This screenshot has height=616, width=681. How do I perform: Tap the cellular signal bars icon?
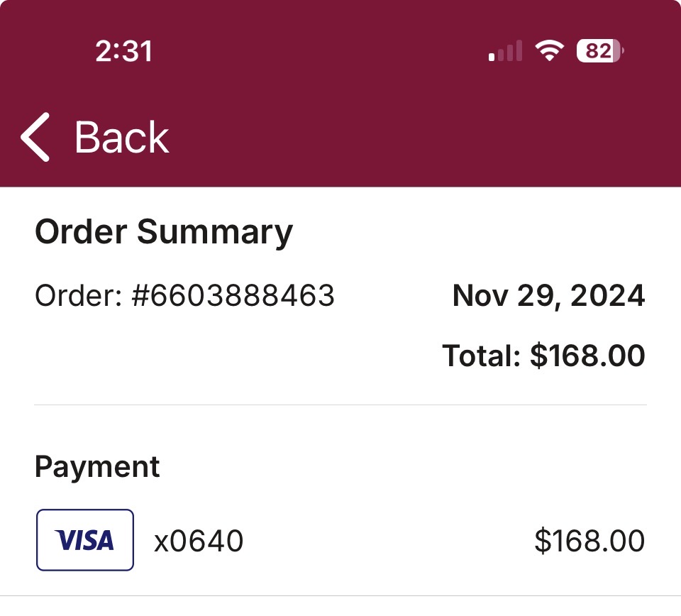[x=505, y=51]
